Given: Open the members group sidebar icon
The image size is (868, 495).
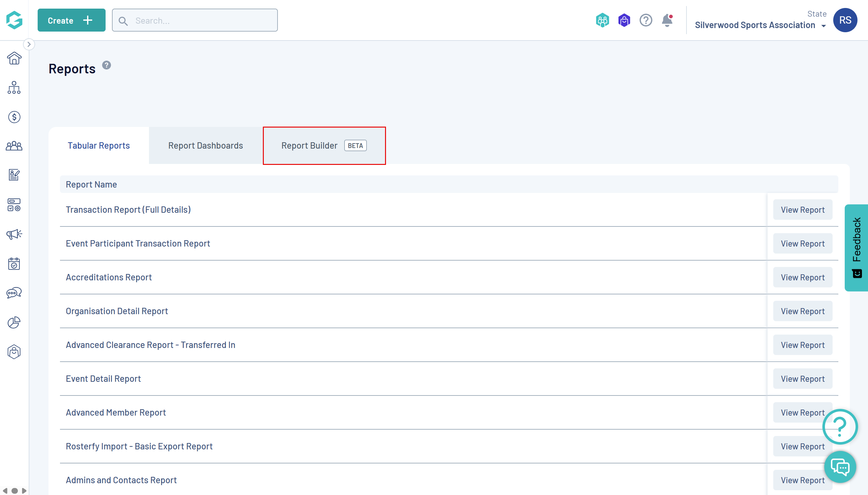Looking at the screenshot, I should pyautogui.click(x=14, y=146).
